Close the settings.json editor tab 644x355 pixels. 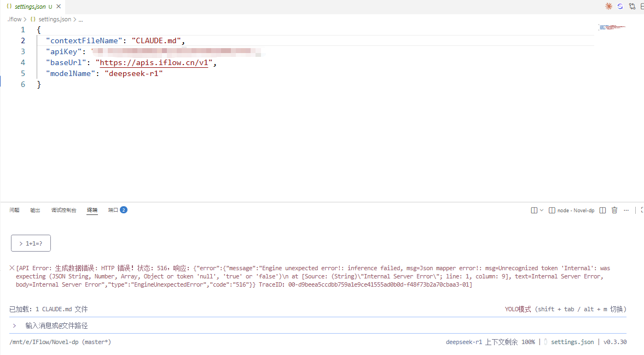pos(59,7)
